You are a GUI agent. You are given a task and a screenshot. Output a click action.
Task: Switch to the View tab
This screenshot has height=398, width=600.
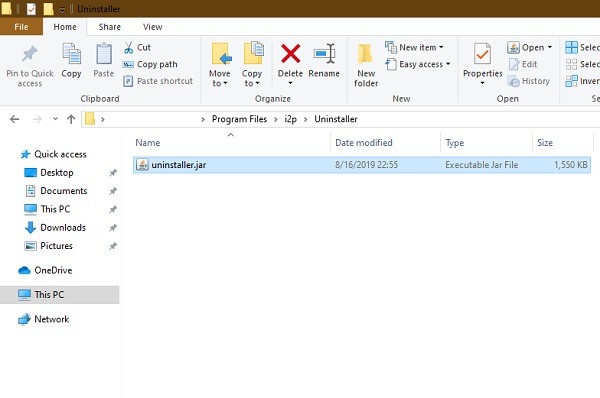point(152,27)
